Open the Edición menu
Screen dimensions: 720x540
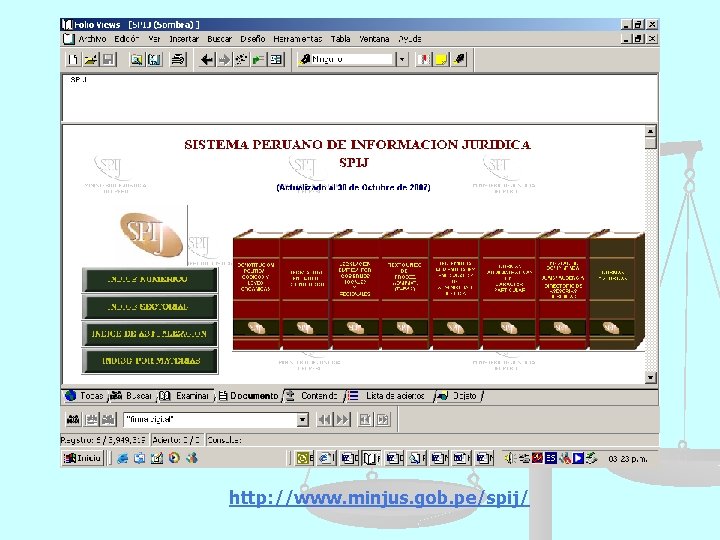click(x=127, y=39)
